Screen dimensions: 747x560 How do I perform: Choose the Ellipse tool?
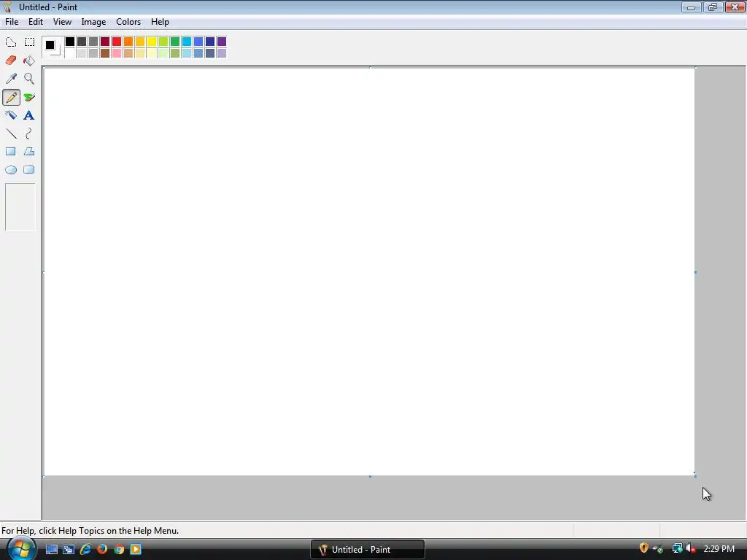click(x=11, y=169)
